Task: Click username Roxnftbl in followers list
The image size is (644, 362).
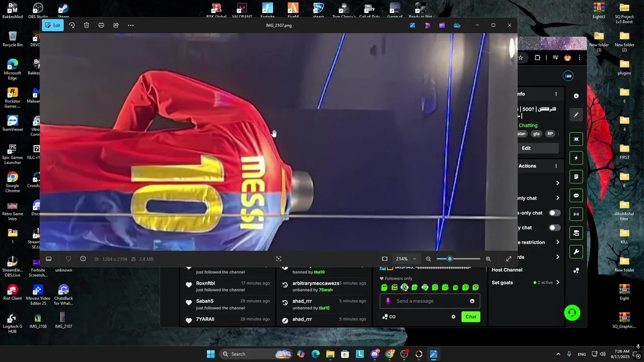Action: tap(205, 283)
